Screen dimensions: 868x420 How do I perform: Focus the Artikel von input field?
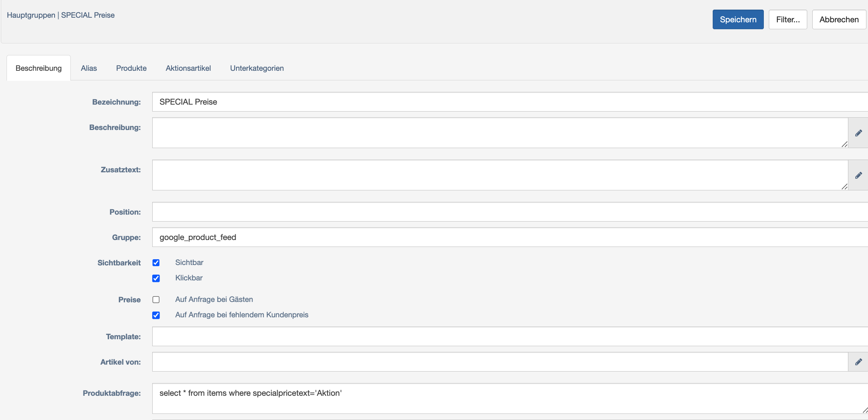[500, 362]
